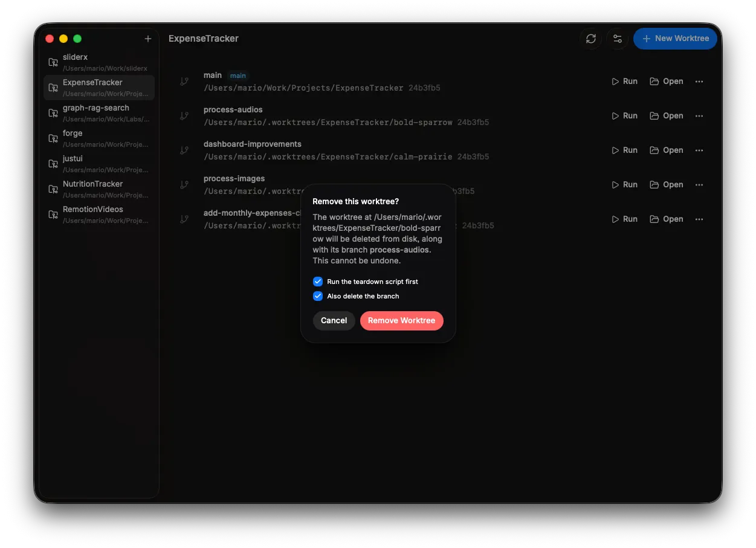Open more options for dashboard-improvements worktree
The width and height of the screenshot is (756, 548).
(699, 150)
